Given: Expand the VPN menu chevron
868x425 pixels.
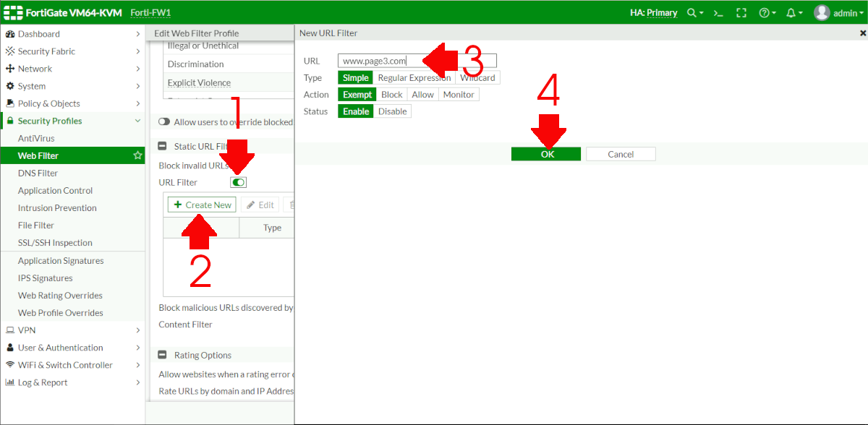Looking at the screenshot, I should pos(137,330).
